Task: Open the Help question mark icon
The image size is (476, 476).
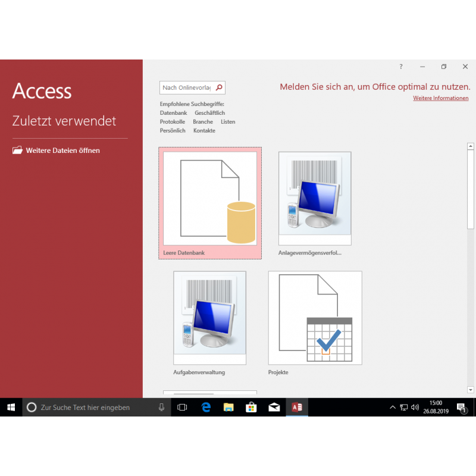Action: (x=401, y=67)
